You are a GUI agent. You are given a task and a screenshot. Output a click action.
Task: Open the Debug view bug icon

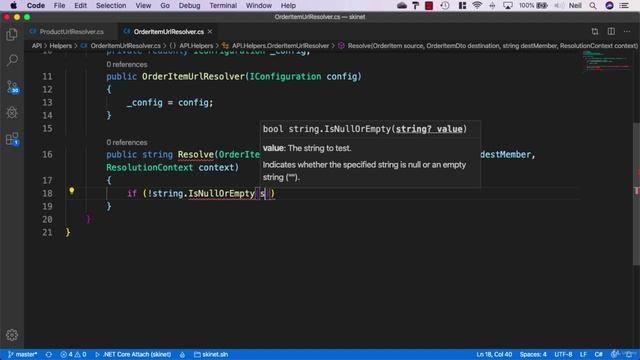coord(12,112)
